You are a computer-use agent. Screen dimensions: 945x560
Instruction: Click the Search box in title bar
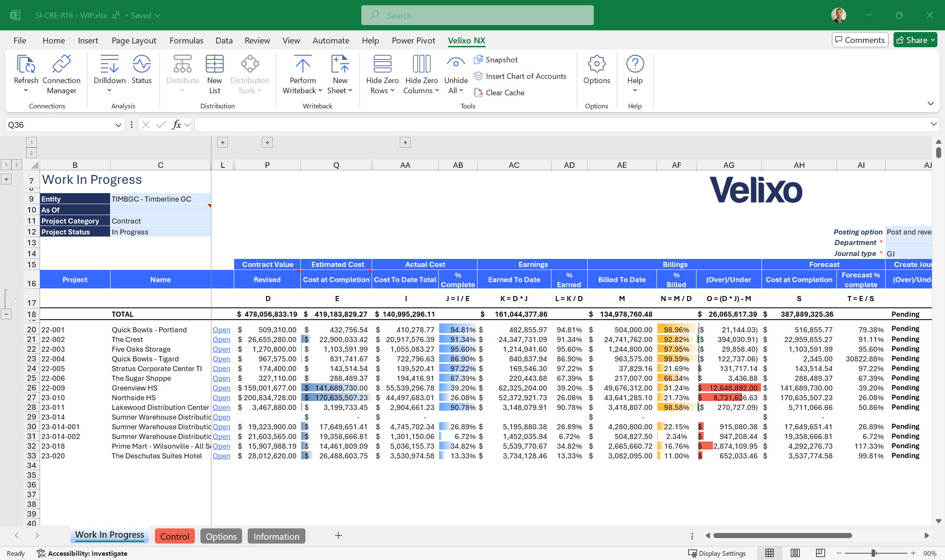478,16
